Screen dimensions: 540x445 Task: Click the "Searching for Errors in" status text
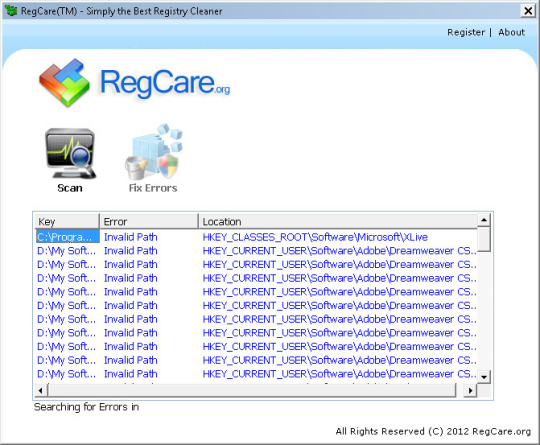[86, 407]
